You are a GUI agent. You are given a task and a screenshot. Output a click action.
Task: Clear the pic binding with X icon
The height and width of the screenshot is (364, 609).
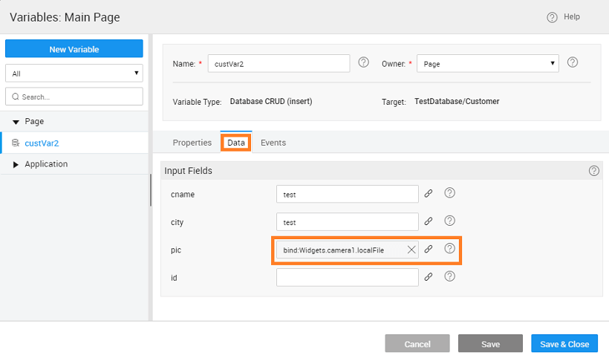(x=411, y=250)
